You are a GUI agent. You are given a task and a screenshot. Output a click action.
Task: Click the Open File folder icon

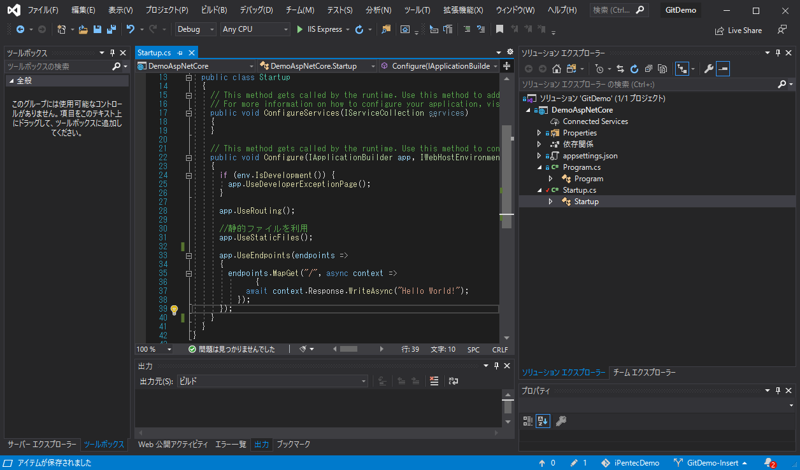point(83,30)
